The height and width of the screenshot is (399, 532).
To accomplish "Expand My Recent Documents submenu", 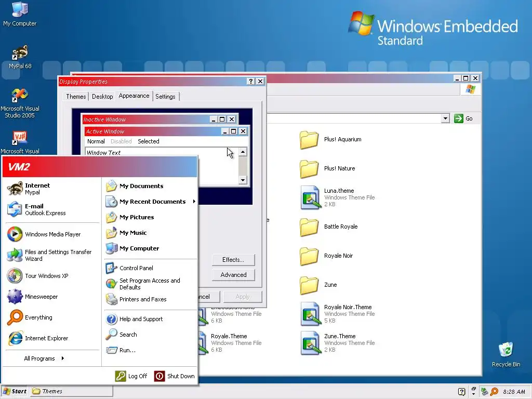I will [x=150, y=202].
